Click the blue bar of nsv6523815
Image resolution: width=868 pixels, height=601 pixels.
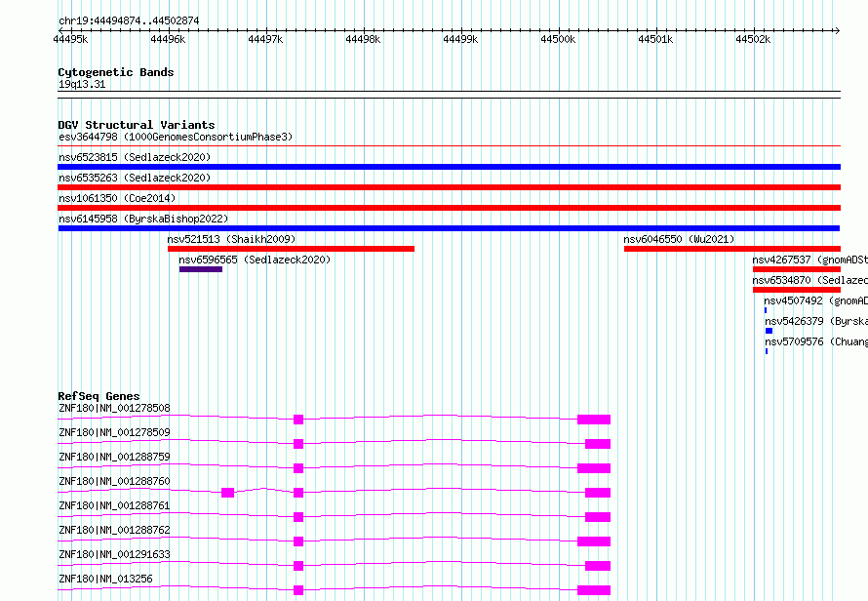tap(449, 167)
